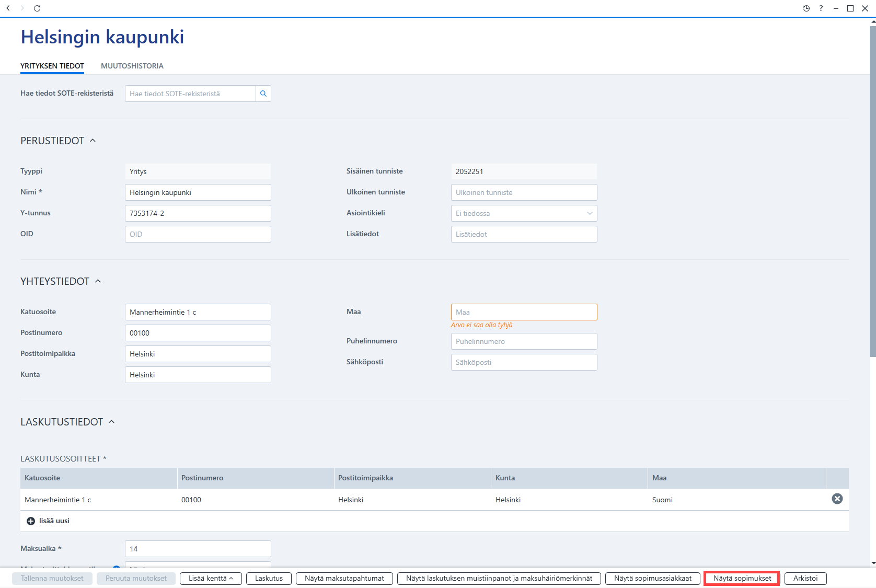Click the back arrow icon
Image resolution: width=876 pixels, height=588 pixels.
point(8,8)
